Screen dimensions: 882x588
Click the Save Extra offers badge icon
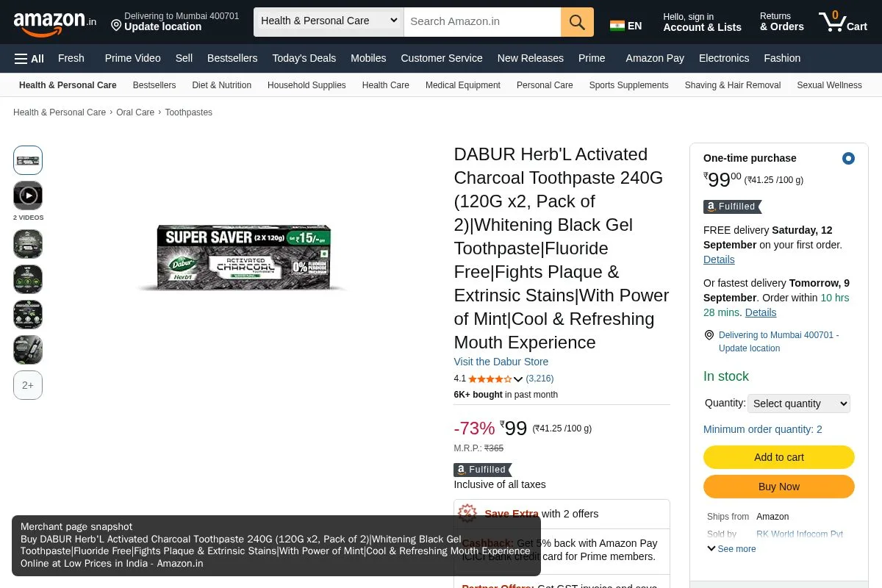467,513
